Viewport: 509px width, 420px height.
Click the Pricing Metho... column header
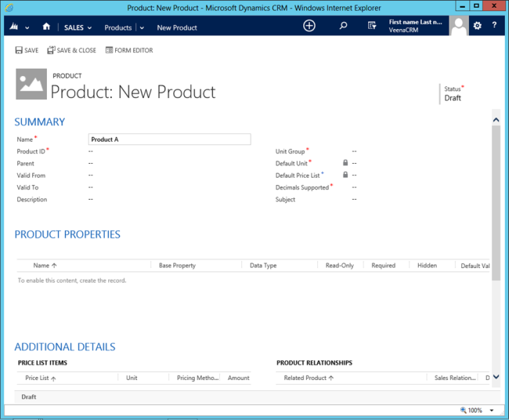[x=197, y=378]
